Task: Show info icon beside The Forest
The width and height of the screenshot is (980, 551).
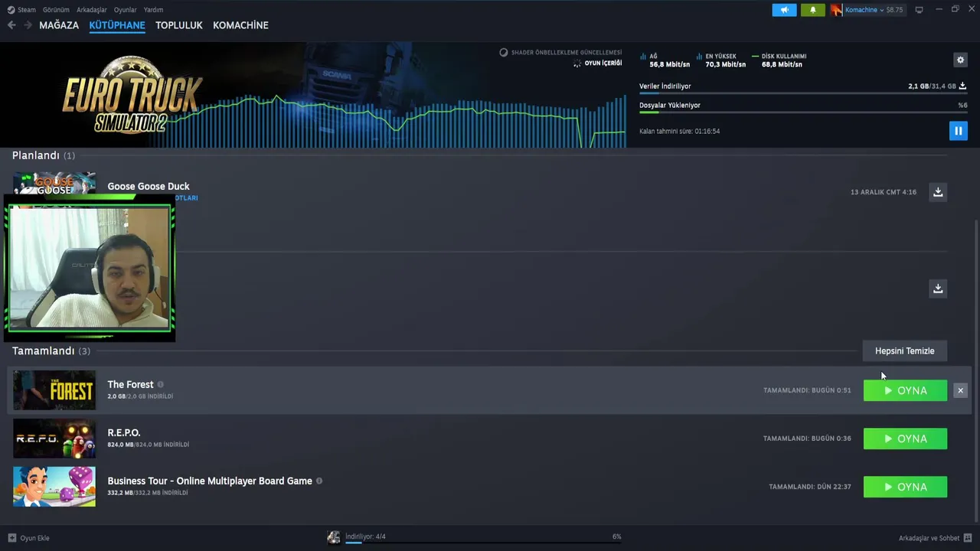Action: (x=160, y=384)
